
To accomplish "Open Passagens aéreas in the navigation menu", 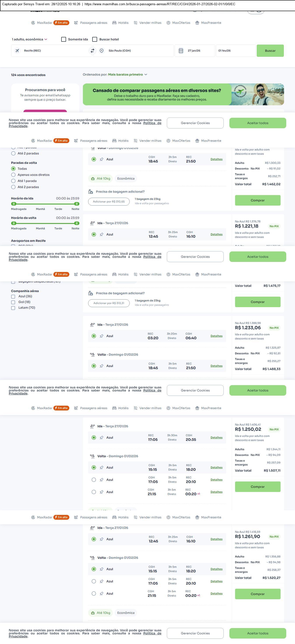I will pyautogui.click(x=91, y=23).
